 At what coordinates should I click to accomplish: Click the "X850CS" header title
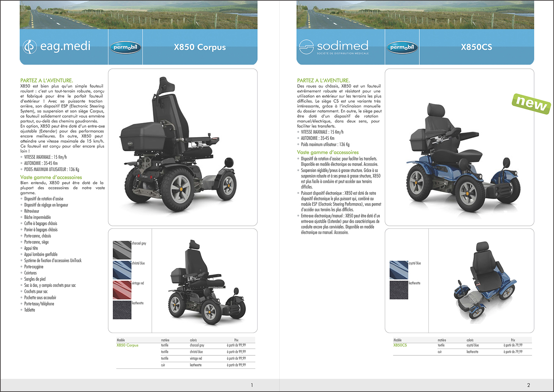[x=477, y=47]
